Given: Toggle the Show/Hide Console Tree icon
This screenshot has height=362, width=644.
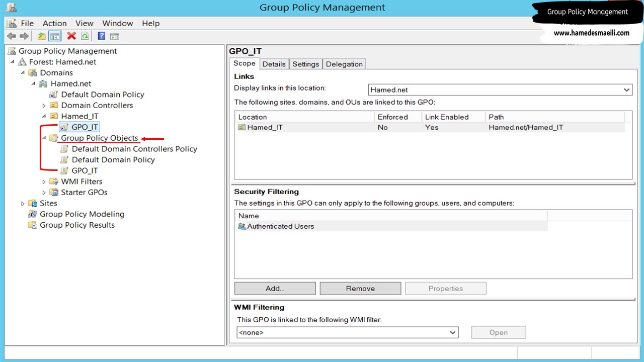Looking at the screenshot, I should pyautogui.click(x=55, y=36).
